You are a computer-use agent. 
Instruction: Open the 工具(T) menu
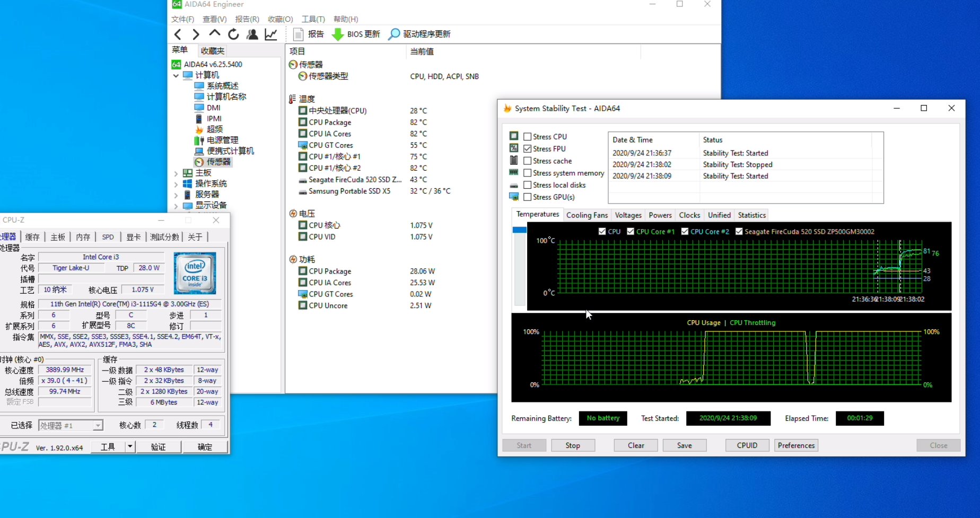coord(313,19)
